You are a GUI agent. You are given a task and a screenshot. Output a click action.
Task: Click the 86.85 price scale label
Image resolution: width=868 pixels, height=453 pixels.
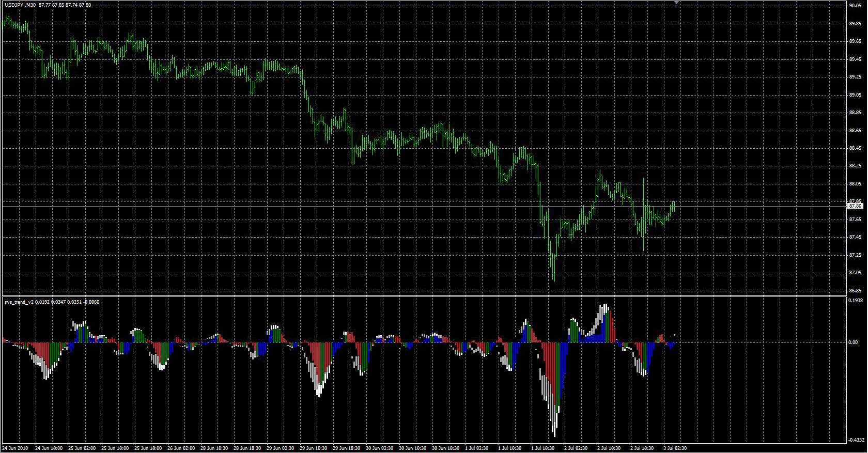tap(855, 290)
